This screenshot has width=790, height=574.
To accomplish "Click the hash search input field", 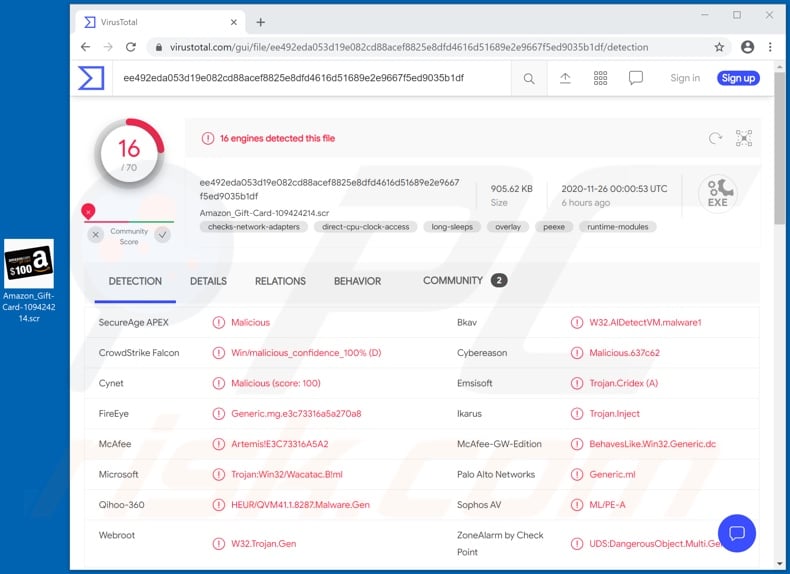I will point(312,78).
